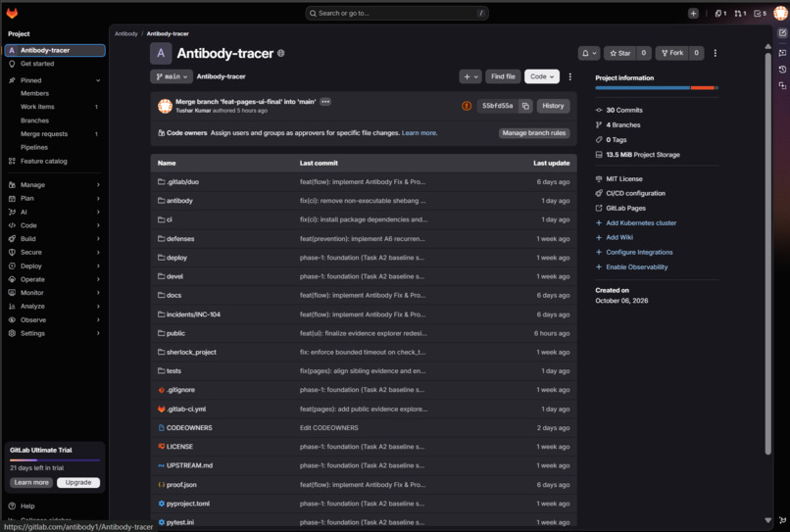Click Enable Observability link
790x532 pixels.
pyautogui.click(x=637, y=267)
